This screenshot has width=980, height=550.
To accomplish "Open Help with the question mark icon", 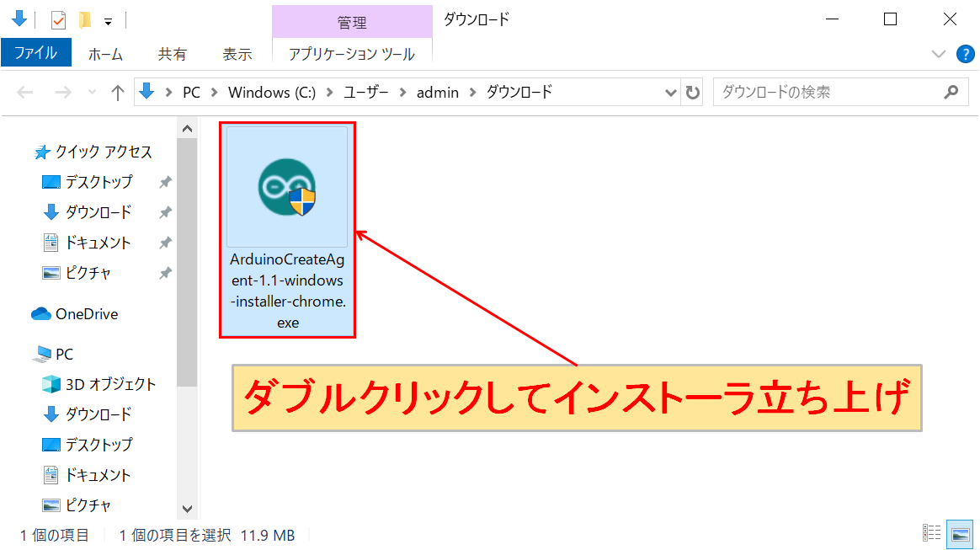I will click(x=966, y=55).
